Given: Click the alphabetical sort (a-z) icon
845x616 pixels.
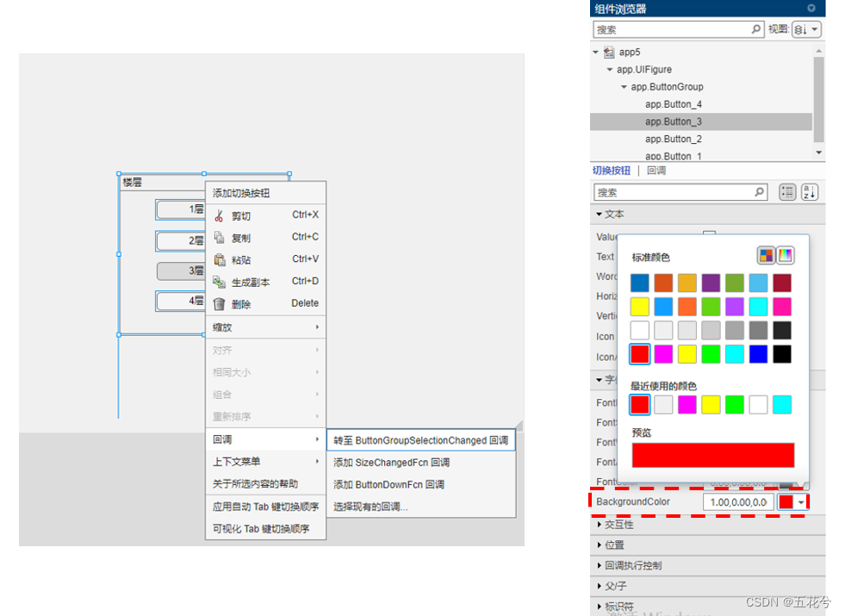Looking at the screenshot, I should click(x=809, y=191).
